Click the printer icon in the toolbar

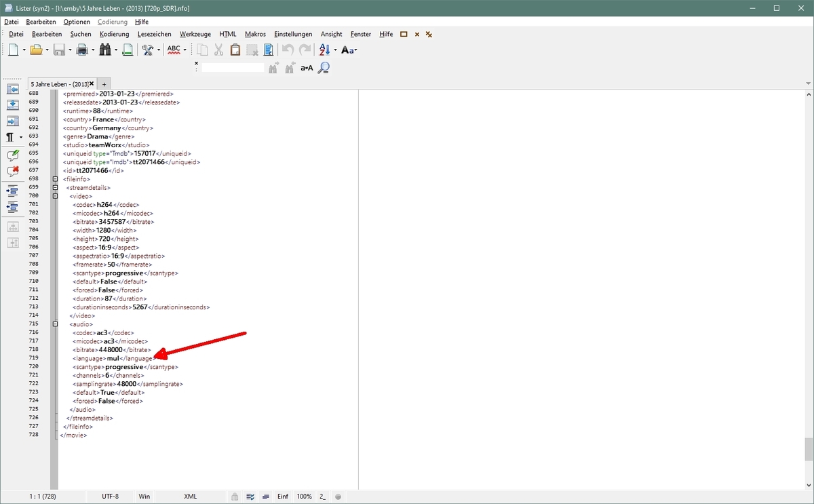(82, 50)
